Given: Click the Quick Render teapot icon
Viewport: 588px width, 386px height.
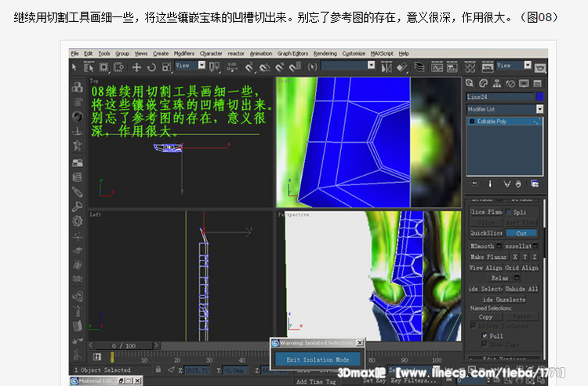Looking at the screenshot, I should tap(540, 68).
